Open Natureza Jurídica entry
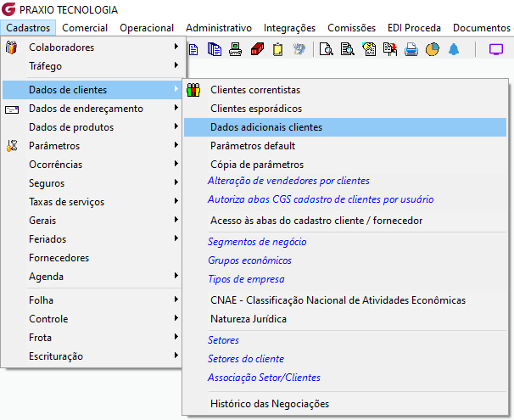Screen dimensions: 514x420 (345, 319)
